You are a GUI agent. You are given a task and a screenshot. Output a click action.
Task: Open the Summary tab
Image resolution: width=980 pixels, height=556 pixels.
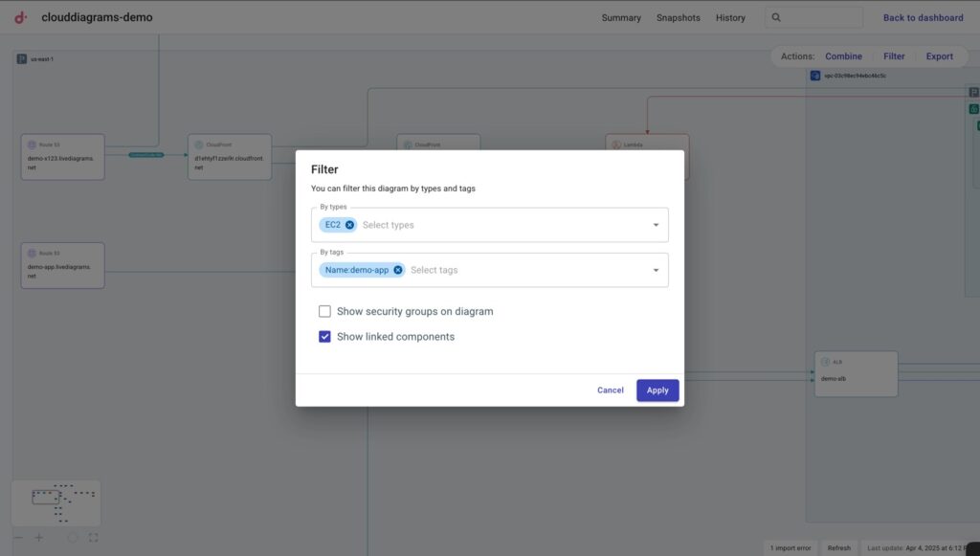(x=621, y=17)
